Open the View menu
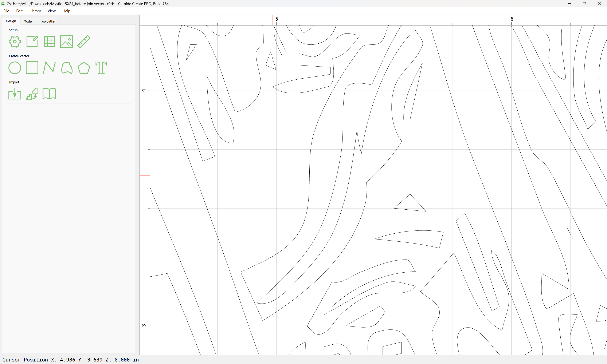Screen dimensions: 607x364 click(51, 11)
